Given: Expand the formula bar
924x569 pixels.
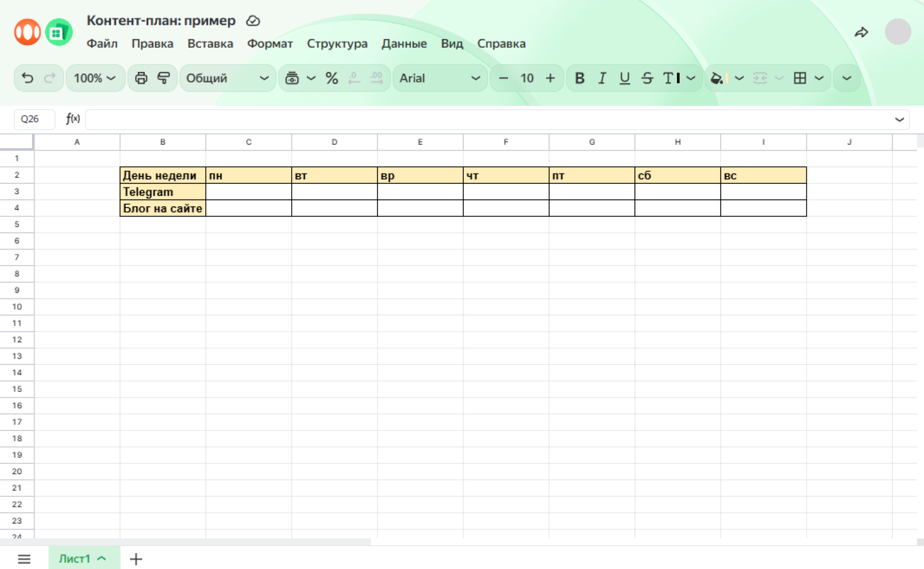Looking at the screenshot, I should [x=899, y=120].
